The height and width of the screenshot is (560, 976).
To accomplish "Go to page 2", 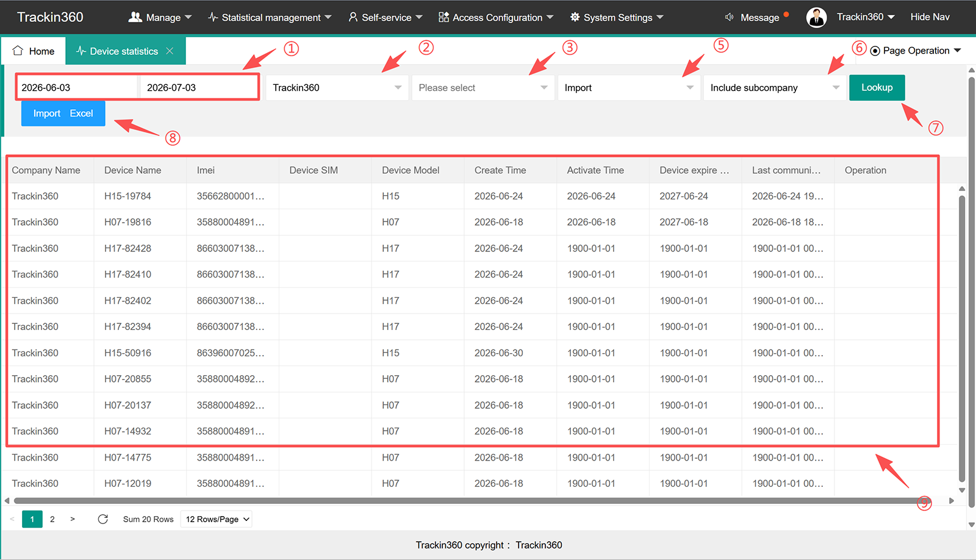I will click(52, 519).
